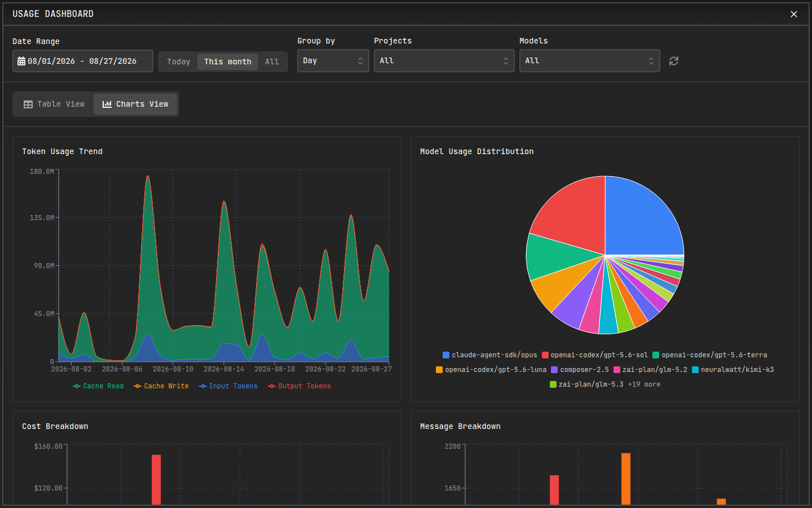This screenshot has height=508, width=812.
Task: Click the "Cost Breakdown" chart title
Action: pos(55,426)
